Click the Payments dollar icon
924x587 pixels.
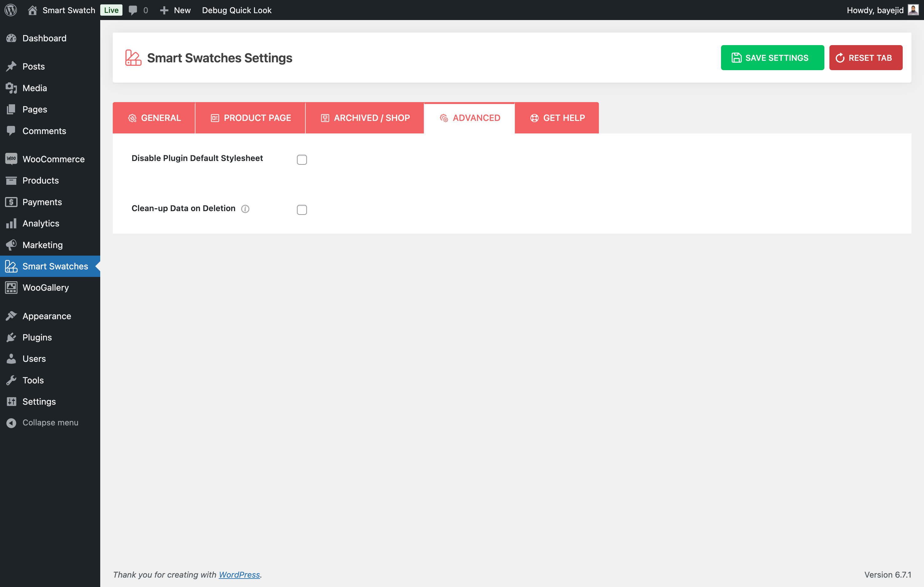click(11, 202)
